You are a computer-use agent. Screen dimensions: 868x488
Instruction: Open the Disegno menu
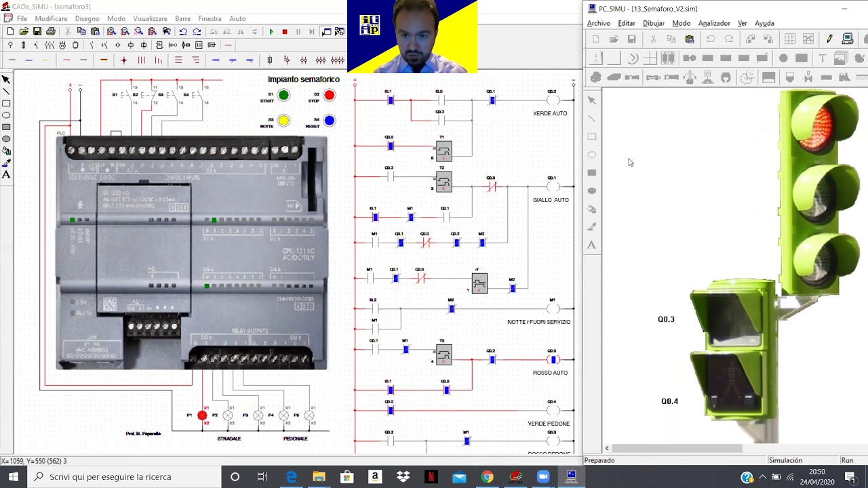[87, 19]
